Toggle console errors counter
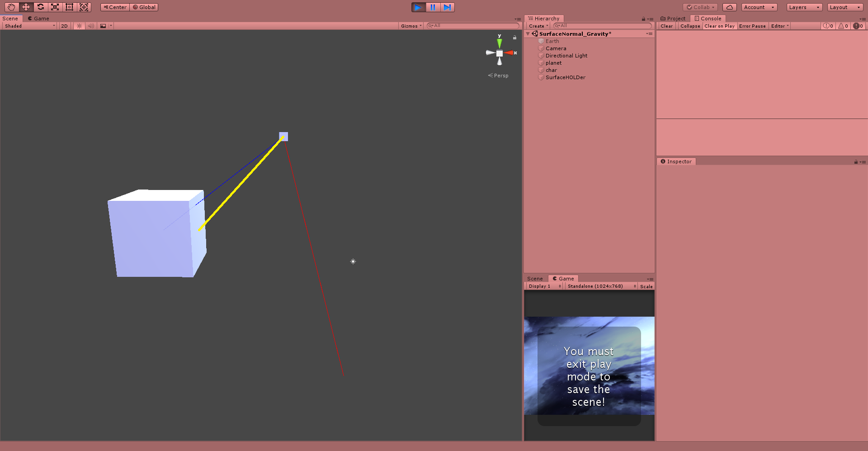Screen dimensions: 868x451 pos(858,26)
